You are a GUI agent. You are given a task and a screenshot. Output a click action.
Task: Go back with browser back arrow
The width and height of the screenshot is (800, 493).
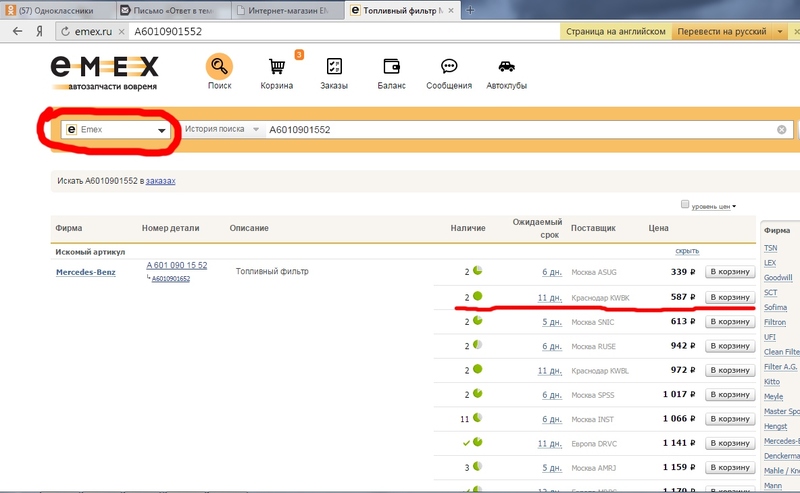17,31
